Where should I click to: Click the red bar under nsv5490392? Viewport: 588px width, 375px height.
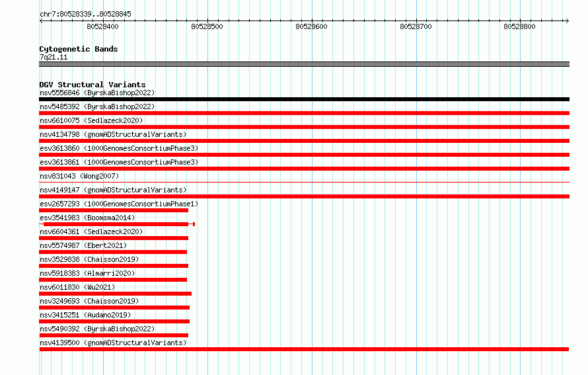pyautogui.click(x=114, y=335)
